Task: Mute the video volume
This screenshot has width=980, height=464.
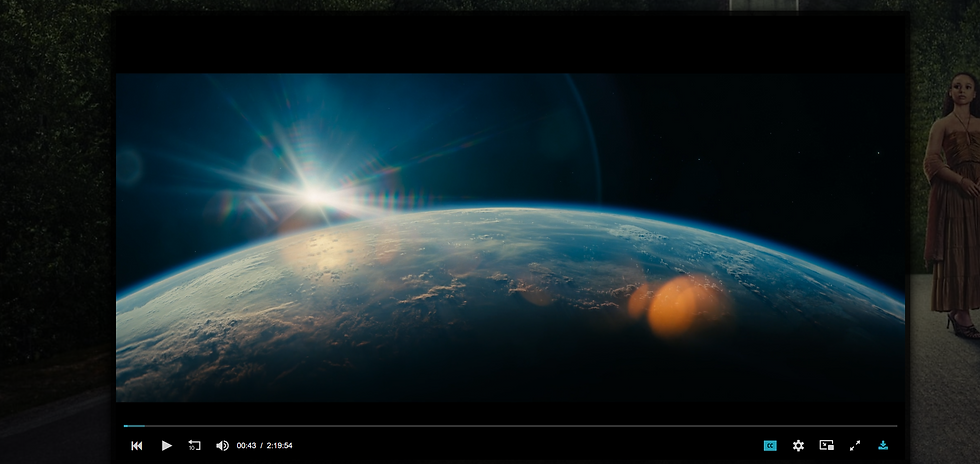Action: coord(222,446)
